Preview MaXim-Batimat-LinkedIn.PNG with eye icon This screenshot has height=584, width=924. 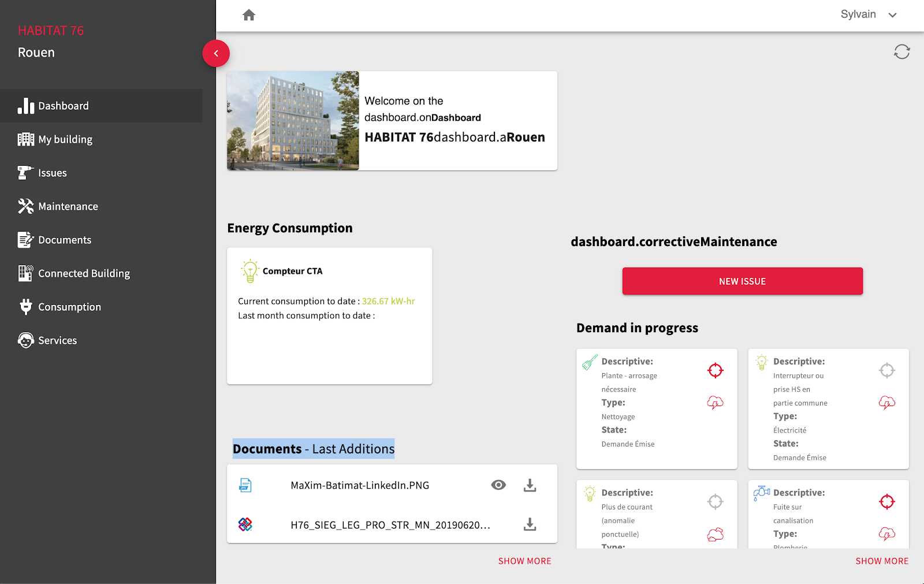[x=498, y=485]
